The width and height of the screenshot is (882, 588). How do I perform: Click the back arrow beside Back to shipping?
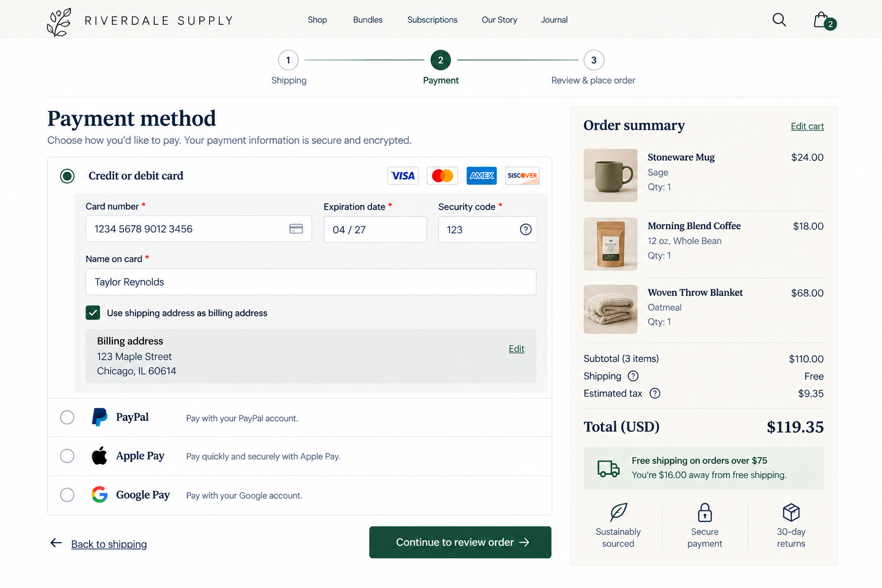[x=56, y=543]
